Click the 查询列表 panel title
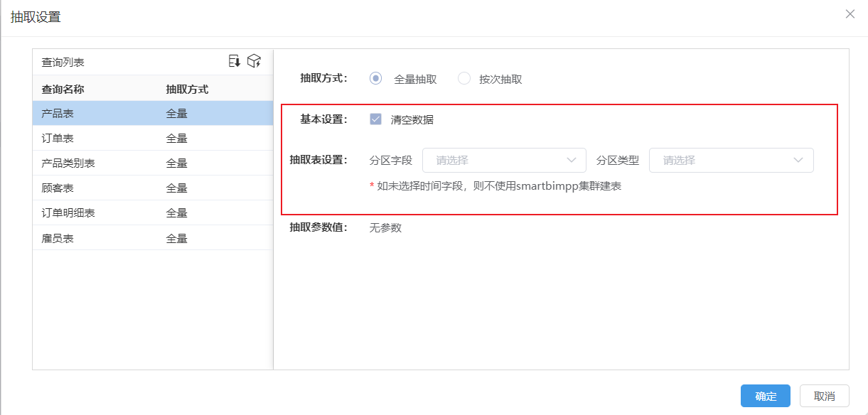This screenshot has height=415, width=868. click(x=63, y=62)
